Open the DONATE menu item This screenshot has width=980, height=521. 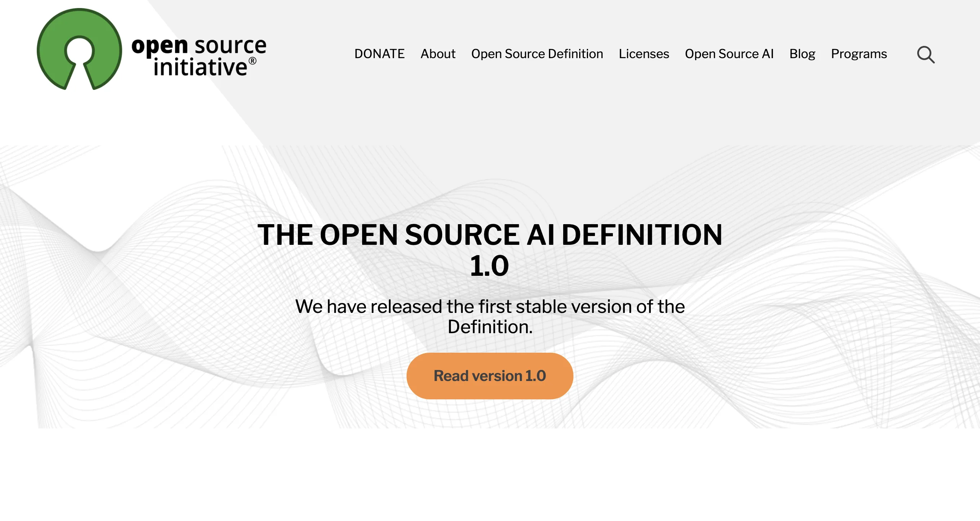pyautogui.click(x=379, y=54)
